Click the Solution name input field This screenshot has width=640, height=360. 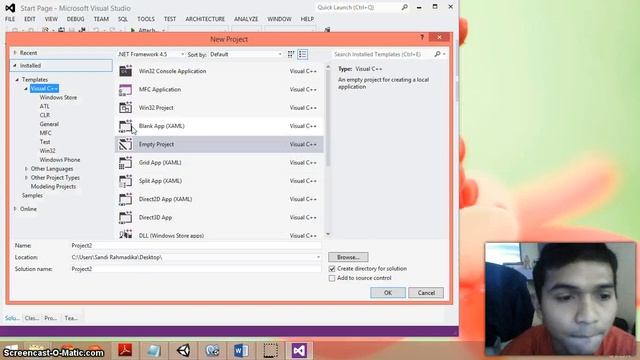point(196,269)
